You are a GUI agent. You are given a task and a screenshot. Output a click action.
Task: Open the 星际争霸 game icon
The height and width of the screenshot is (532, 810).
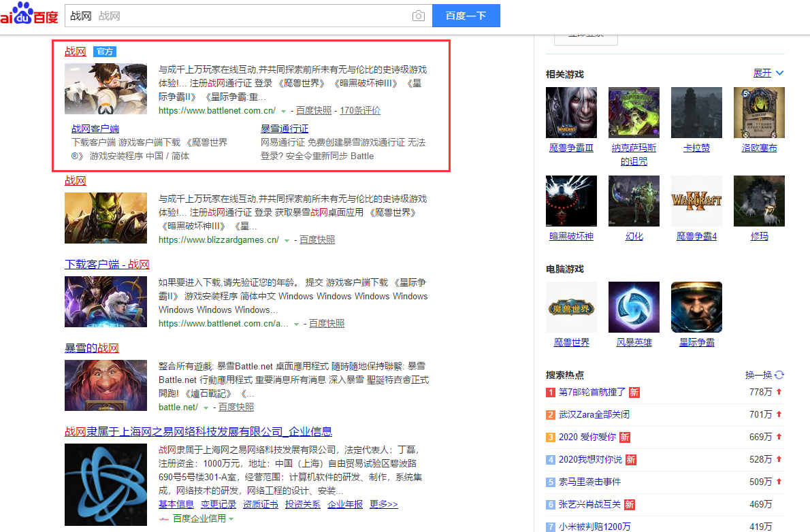(696, 307)
